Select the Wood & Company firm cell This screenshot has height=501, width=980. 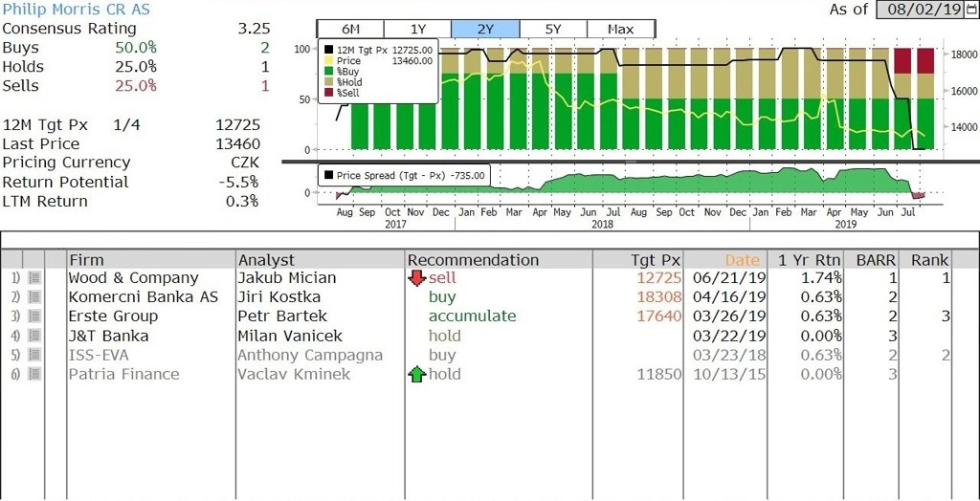(133, 278)
